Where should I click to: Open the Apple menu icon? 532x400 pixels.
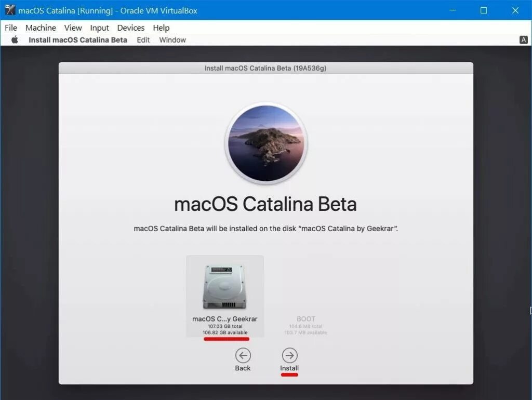(15, 39)
